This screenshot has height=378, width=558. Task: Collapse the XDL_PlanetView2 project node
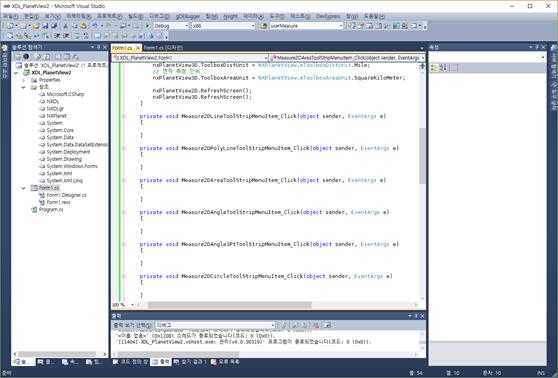pos(16,73)
